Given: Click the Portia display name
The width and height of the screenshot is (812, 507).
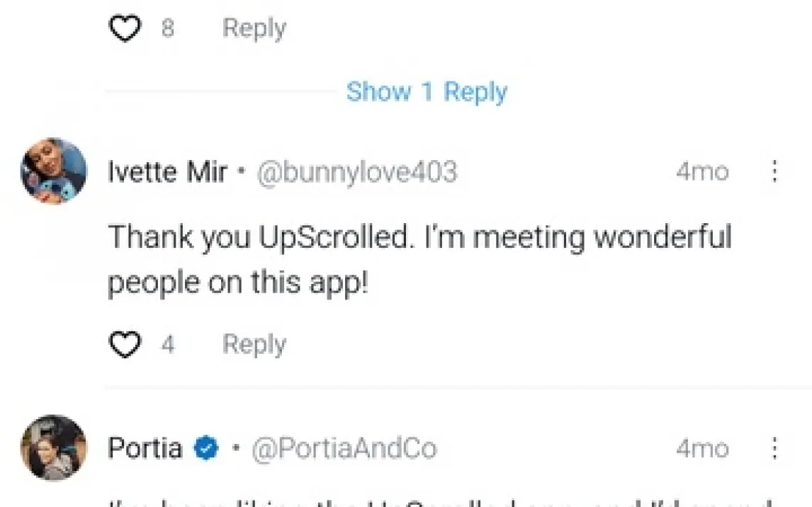Looking at the screenshot, I should 145,448.
